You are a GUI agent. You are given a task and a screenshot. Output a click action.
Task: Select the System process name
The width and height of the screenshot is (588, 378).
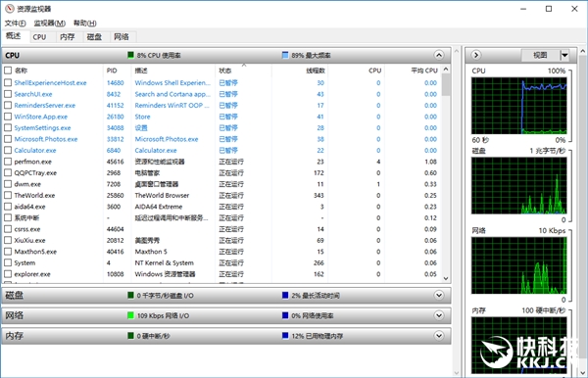tap(24, 262)
